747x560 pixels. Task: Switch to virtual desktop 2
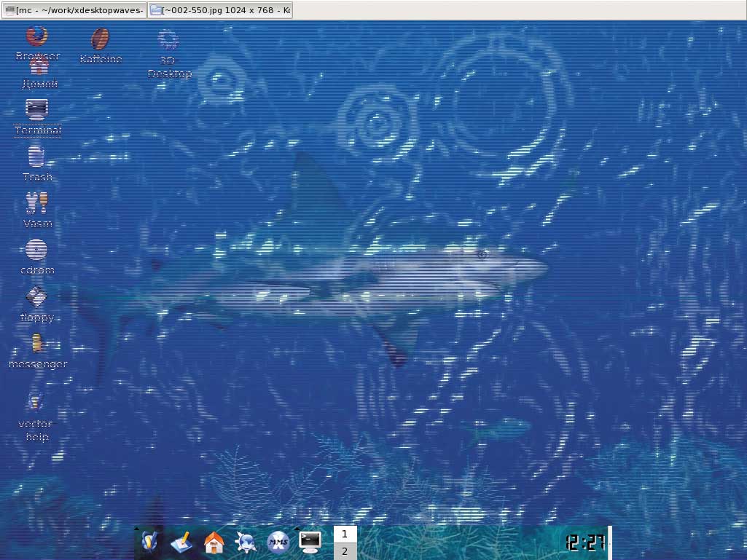(x=345, y=551)
